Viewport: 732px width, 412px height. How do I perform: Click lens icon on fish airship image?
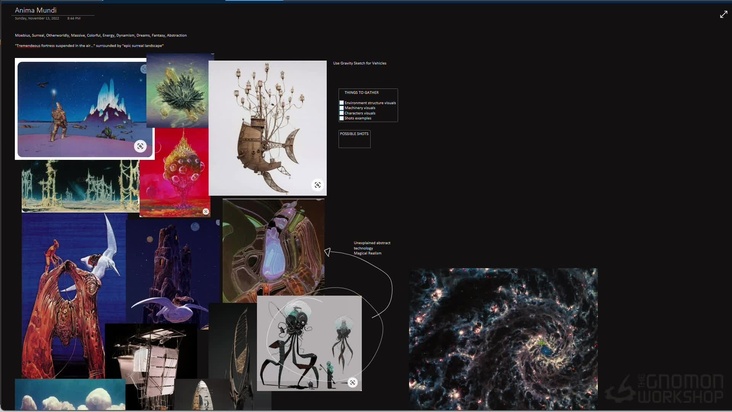(317, 185)
